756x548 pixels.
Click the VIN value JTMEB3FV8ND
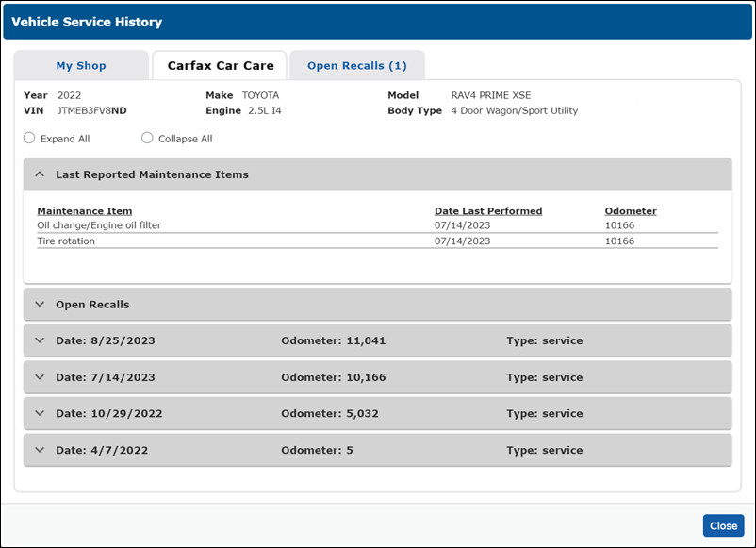(x=91, y=110)
